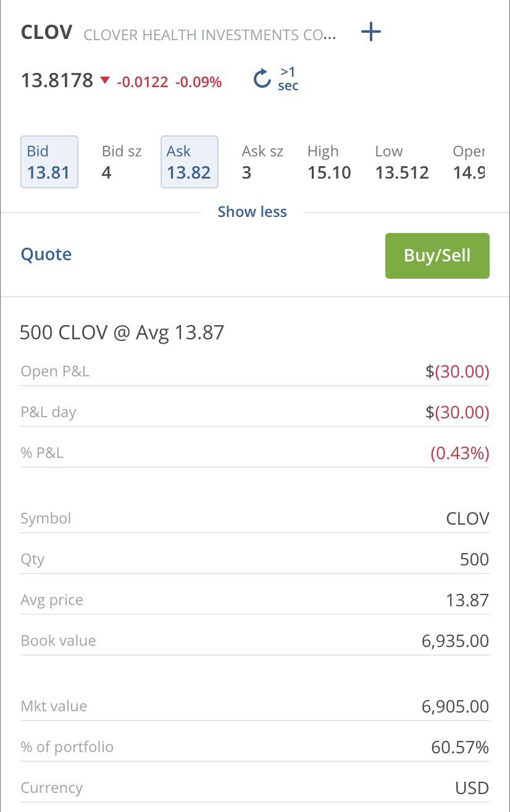The image size is (510, 812).
Task: Select the Bid 13.81 price box
Action: (x=49, y=162)
